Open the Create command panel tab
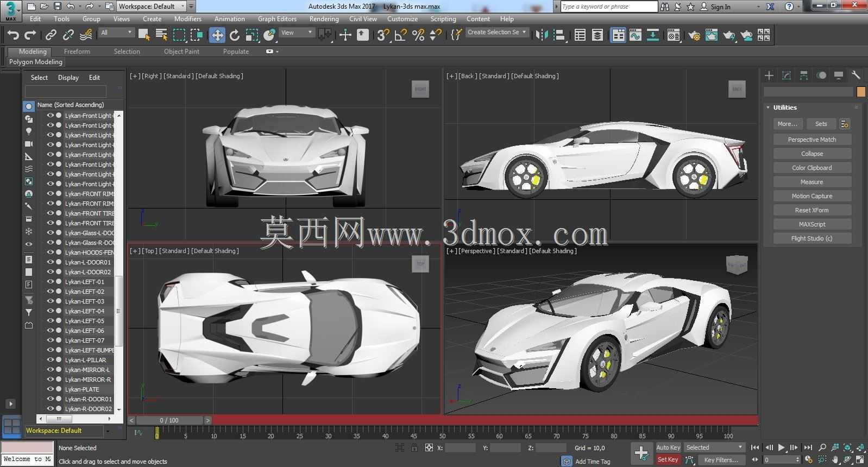This screenshot has height=467, width=868. (769, 75)
